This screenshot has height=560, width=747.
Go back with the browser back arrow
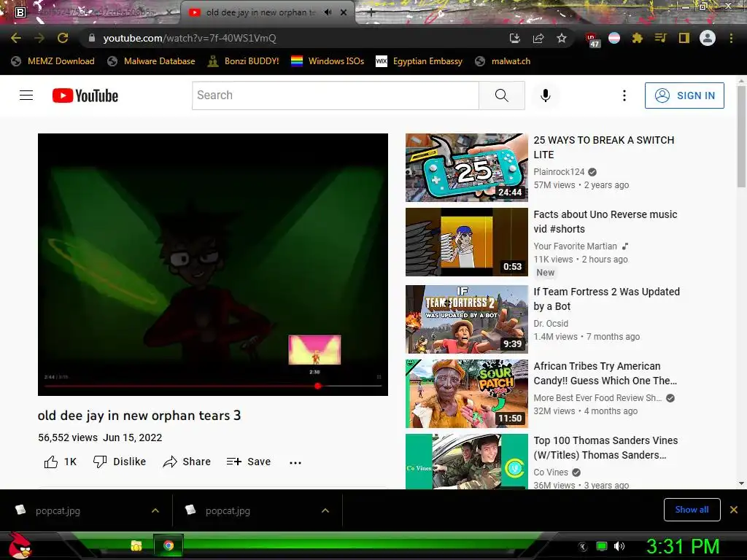(x=16, y=38)
